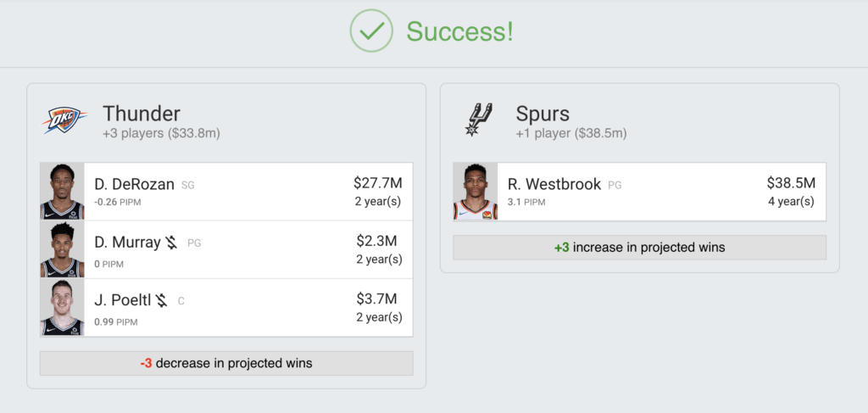Click the Thunder +3 players ($33.8m) summary
Screen dimensions: 868x413
pos(161,133)
